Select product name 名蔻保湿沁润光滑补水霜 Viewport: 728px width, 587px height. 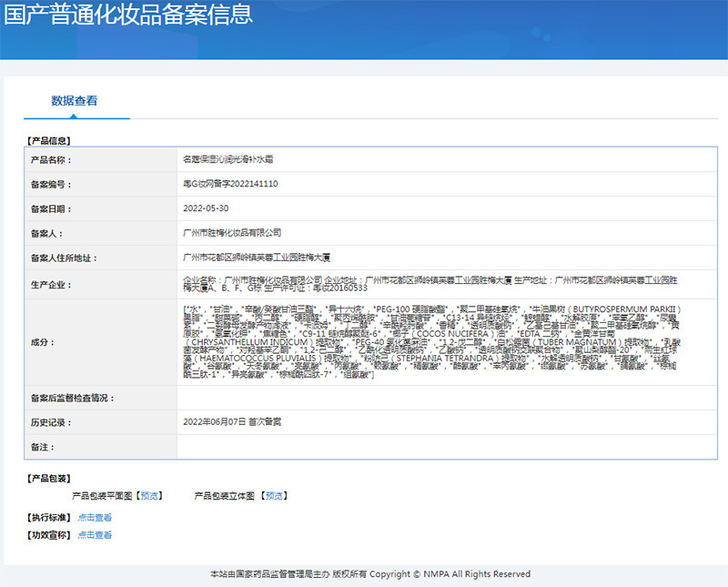[228, 159]
